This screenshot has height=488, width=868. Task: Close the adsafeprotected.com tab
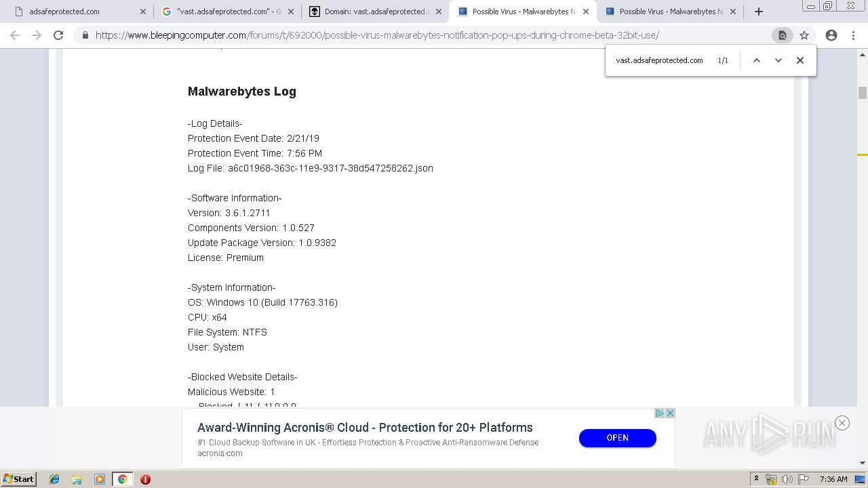click(142, 12)
